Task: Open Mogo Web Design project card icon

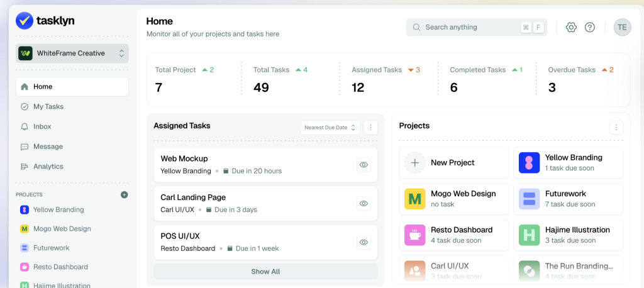Action: (414, 199)
